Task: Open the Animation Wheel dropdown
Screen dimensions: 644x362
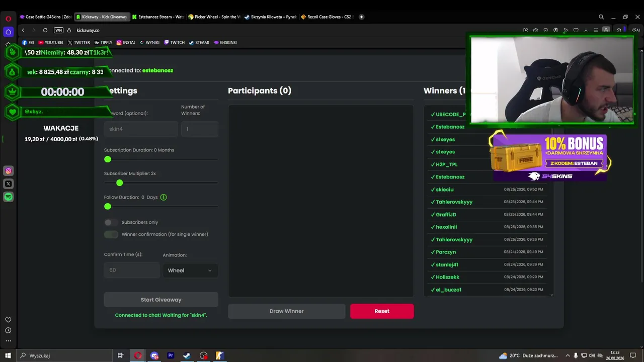Action: point(190,270)
